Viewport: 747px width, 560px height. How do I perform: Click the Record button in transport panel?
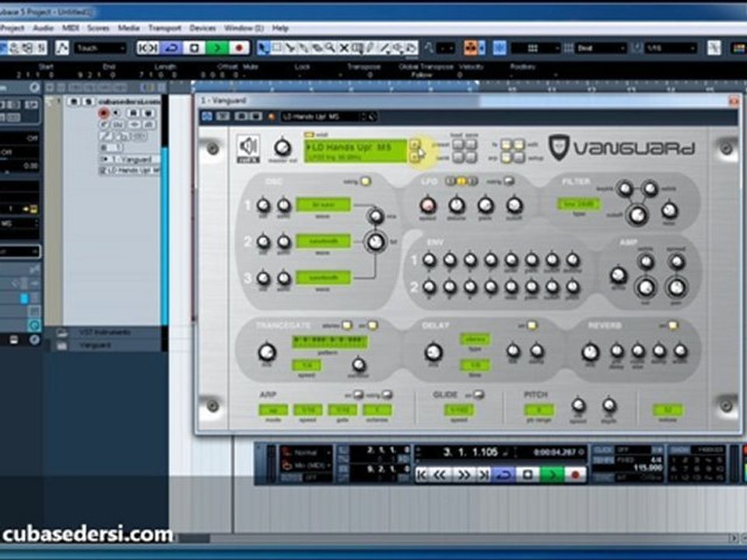[x=575, y=474]
